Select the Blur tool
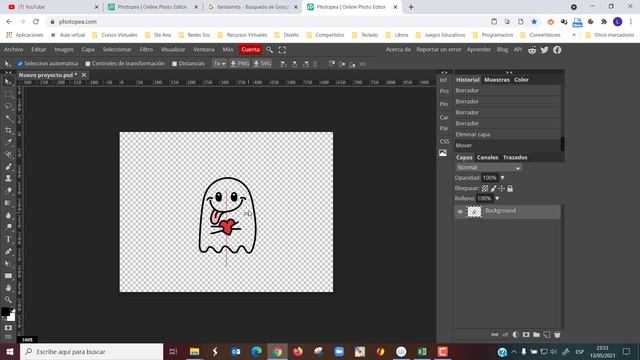The width and height of the screenshot is (640, 360). pos(8,215)
